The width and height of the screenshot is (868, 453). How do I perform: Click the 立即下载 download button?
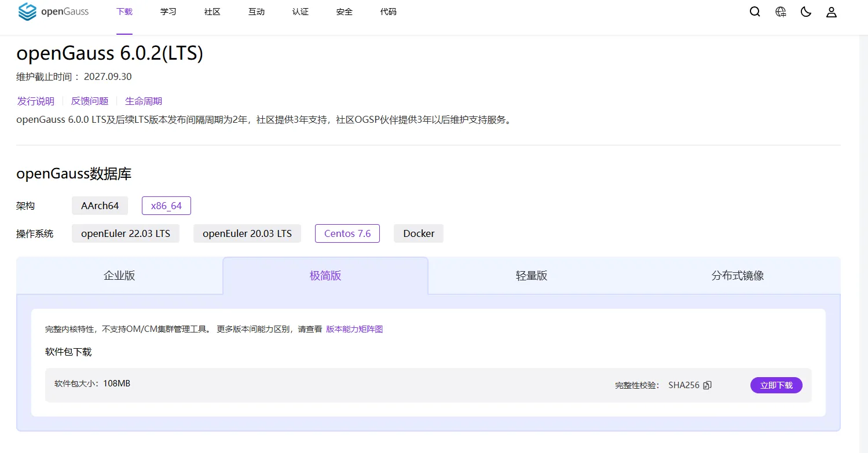coord(776,385)
